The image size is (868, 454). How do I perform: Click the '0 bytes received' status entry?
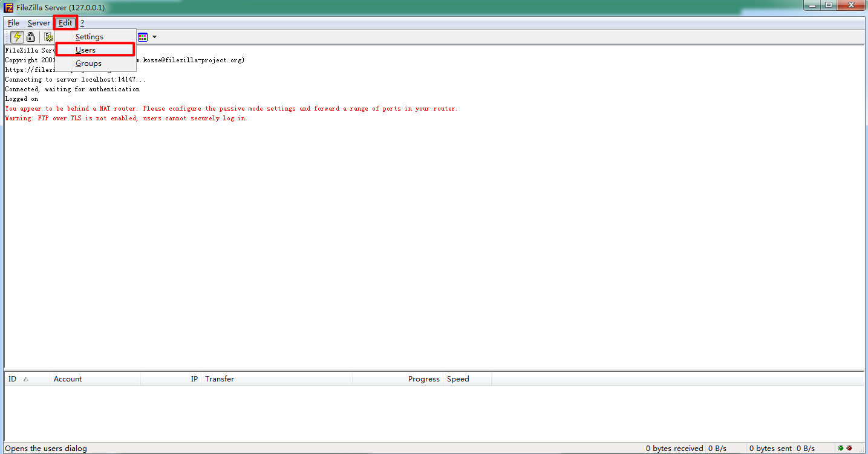click(x=674, y=449)
